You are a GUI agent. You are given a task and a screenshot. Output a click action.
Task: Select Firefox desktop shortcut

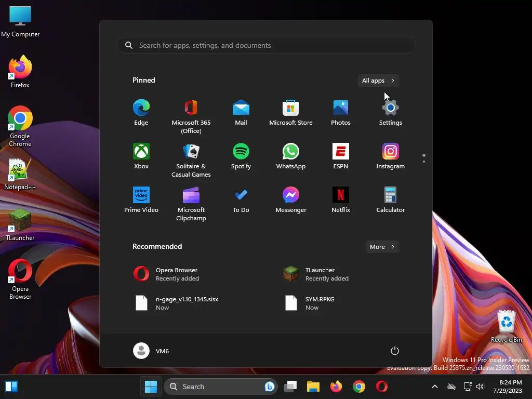point(20,72)
